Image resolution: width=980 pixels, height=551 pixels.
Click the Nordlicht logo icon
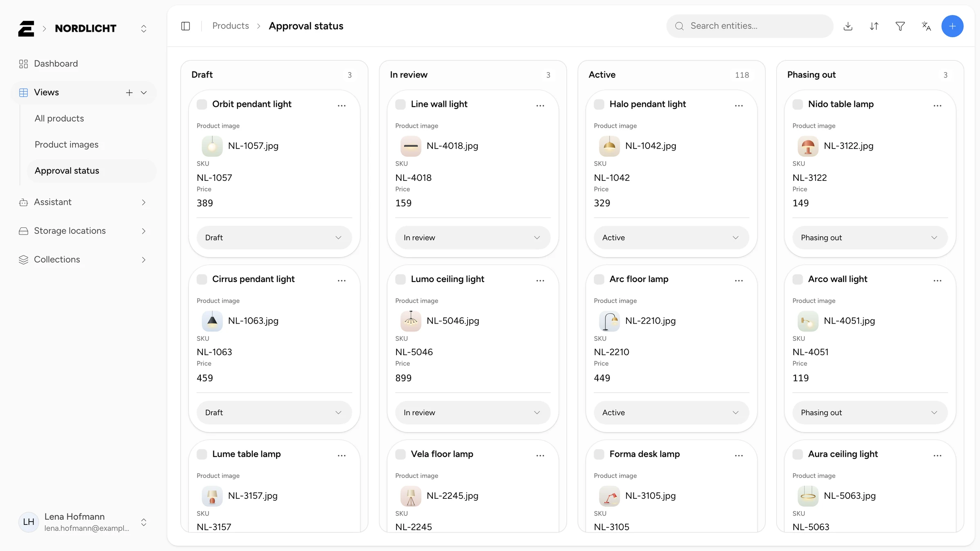tap(26, 29)
